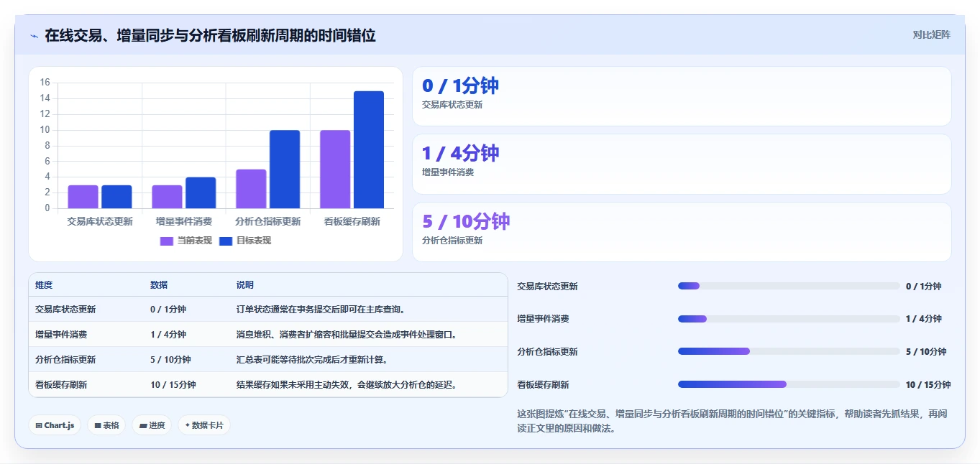Click the 1 / 4分钟 progress value label

(924, 319)
